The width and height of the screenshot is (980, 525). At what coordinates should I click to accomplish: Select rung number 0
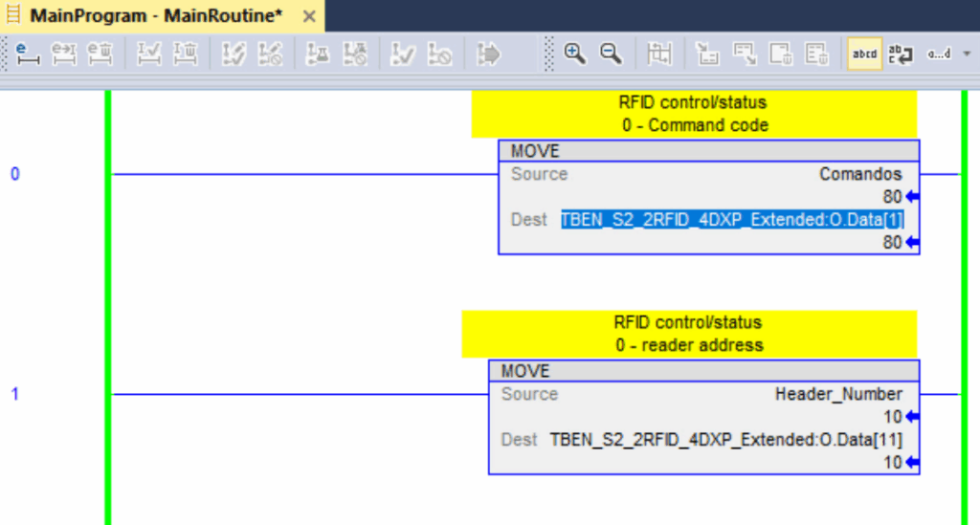click(x=14, y=174)
